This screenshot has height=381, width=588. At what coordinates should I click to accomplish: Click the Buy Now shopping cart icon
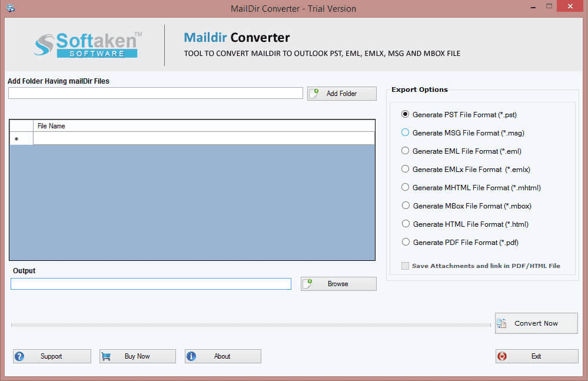(106, 356)
